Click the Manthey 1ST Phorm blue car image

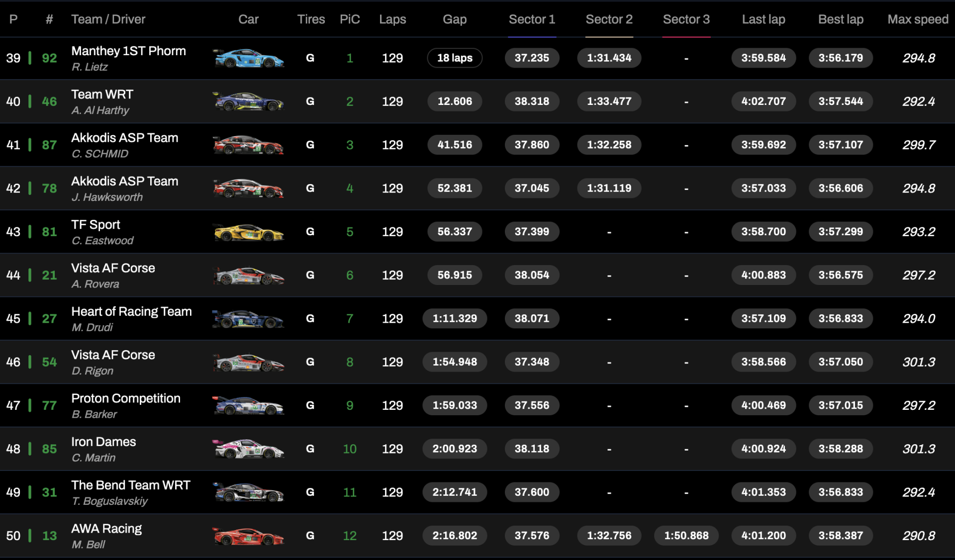pos(248,58)
